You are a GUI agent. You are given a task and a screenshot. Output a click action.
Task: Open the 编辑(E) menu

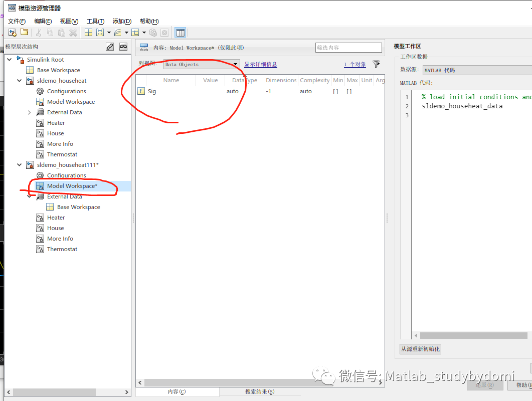pos(43,21)
